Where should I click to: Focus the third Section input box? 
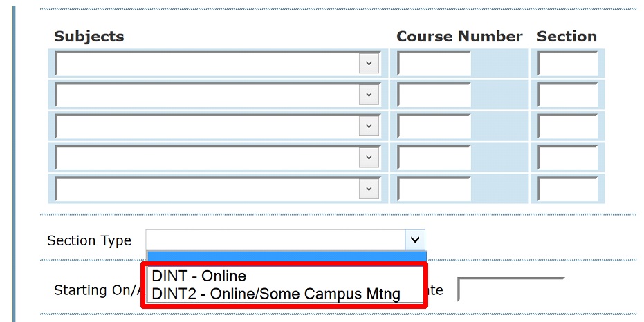click(x=567, y=126)
